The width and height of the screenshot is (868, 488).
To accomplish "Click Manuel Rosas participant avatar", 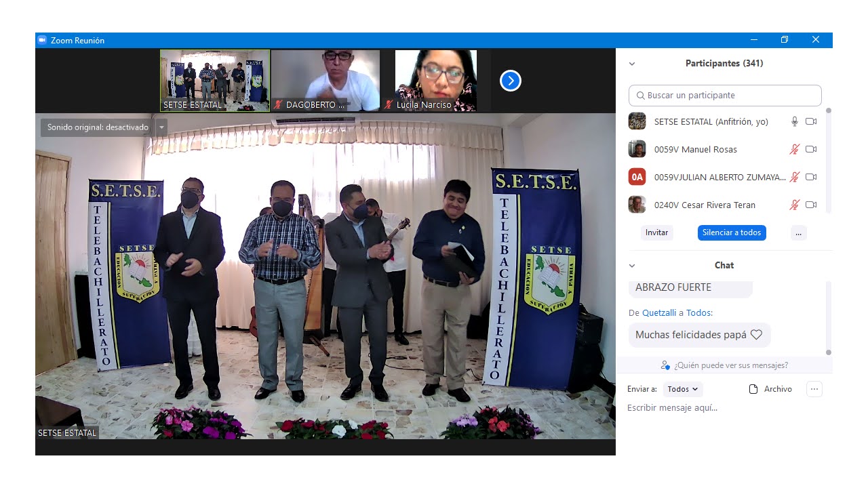I will (x=637, y=149).
